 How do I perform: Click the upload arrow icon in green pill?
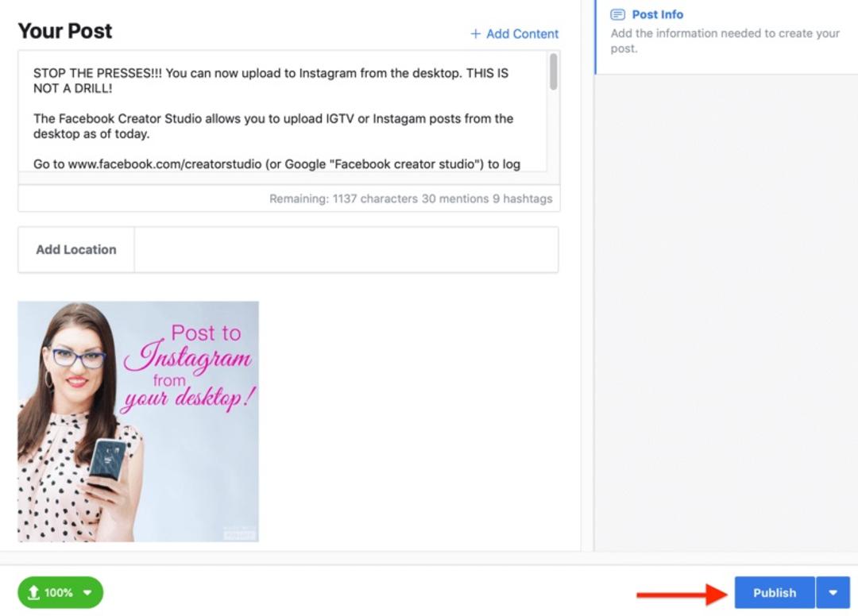pyautogui.click(x=33, y=592)
